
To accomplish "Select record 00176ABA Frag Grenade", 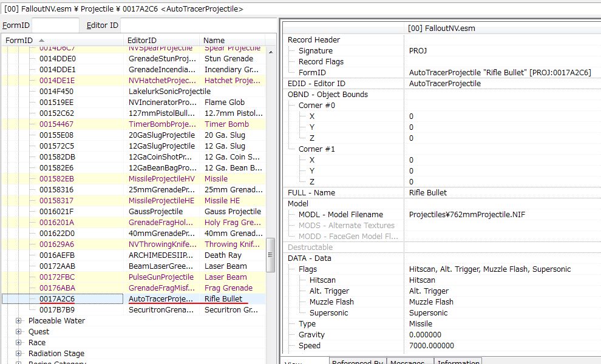I will coord(134,288).
